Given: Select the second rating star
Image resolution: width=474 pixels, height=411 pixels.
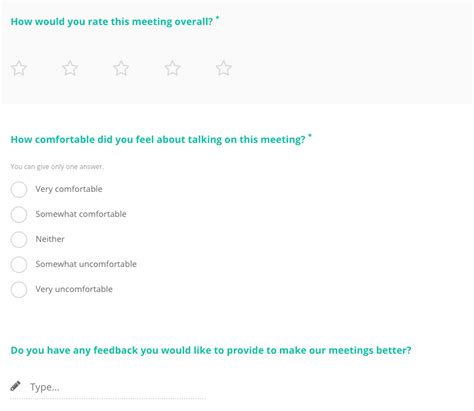Looking at the screenshot, I should click(70, 68).
